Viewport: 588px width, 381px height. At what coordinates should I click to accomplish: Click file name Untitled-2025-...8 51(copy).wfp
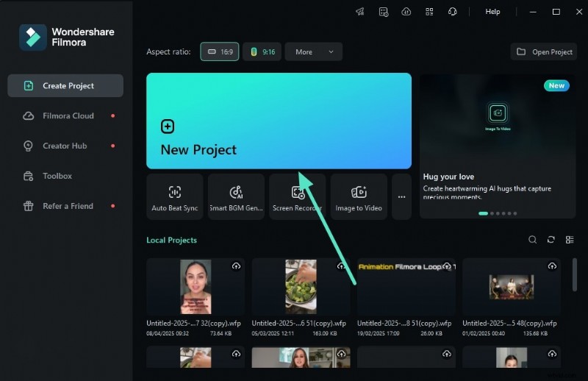[x=404, y=323]
